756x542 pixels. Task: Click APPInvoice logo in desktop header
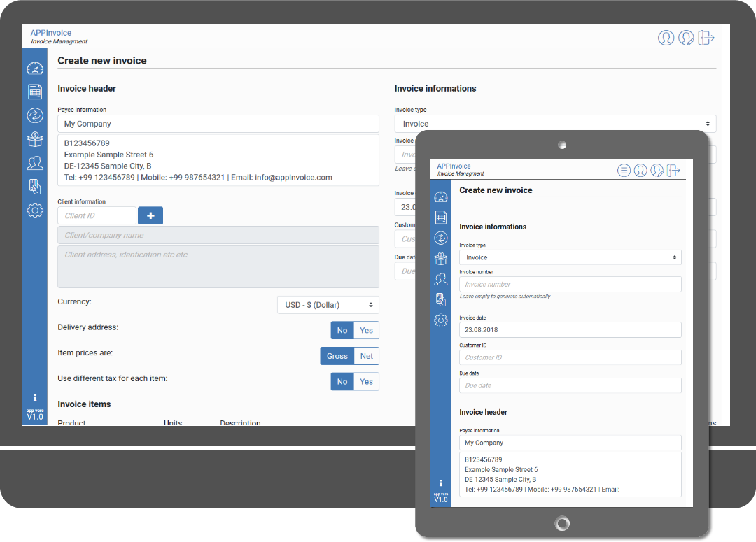click(51, 33)
